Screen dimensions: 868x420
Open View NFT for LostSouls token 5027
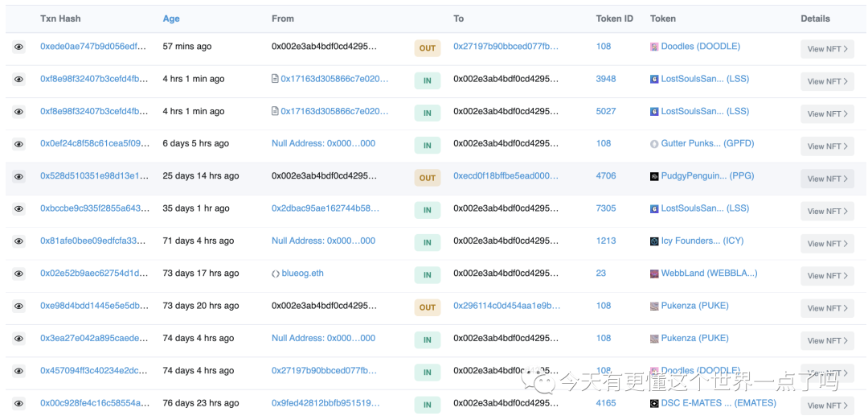pyautogui.click(x=827, y=113)
